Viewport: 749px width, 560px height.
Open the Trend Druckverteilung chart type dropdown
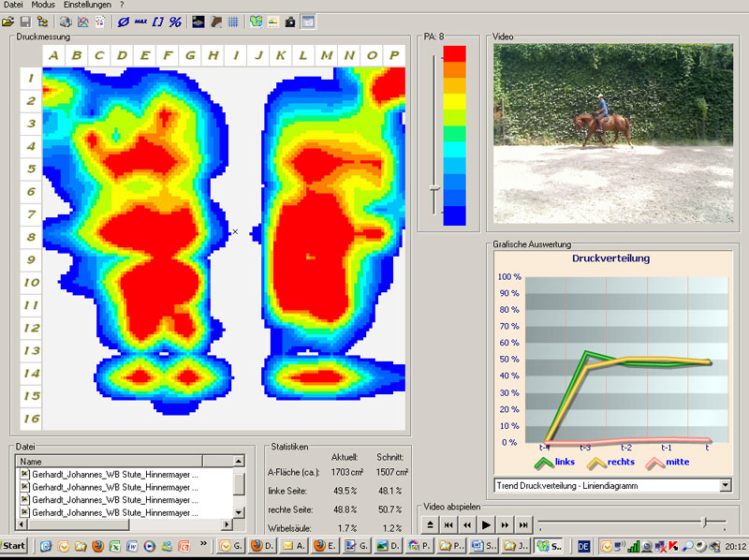click(725, 485)
